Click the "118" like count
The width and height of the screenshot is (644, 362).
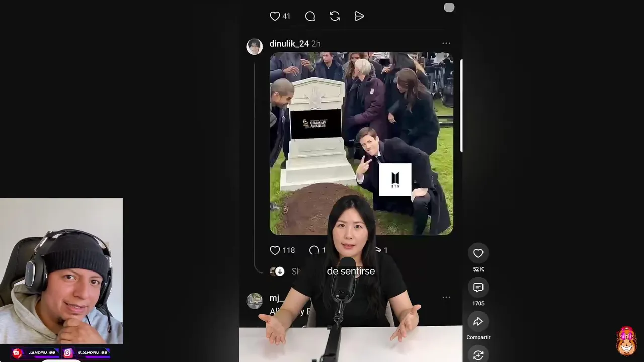(289, 250)
